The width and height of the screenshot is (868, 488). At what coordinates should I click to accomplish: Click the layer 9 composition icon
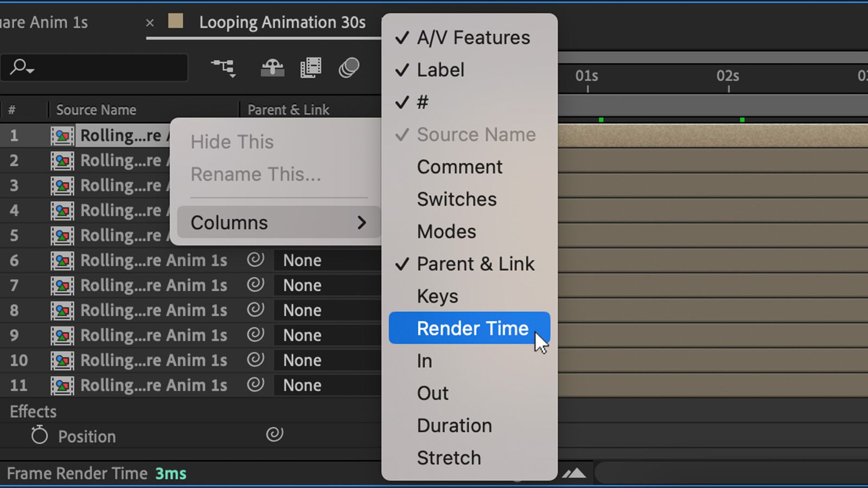(62, 336)
